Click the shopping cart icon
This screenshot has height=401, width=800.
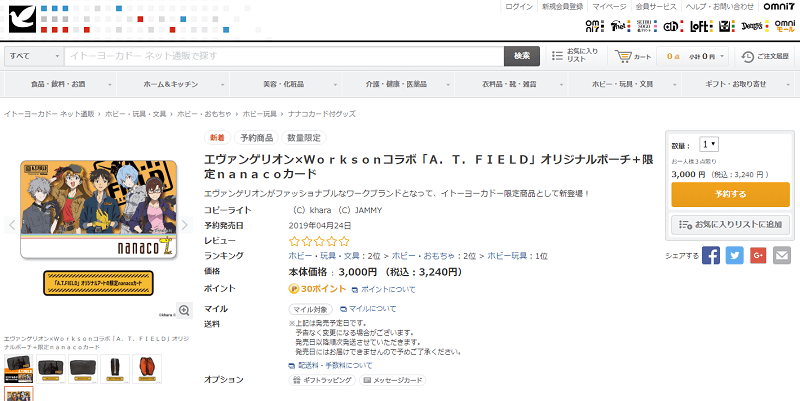pos(622,56)
